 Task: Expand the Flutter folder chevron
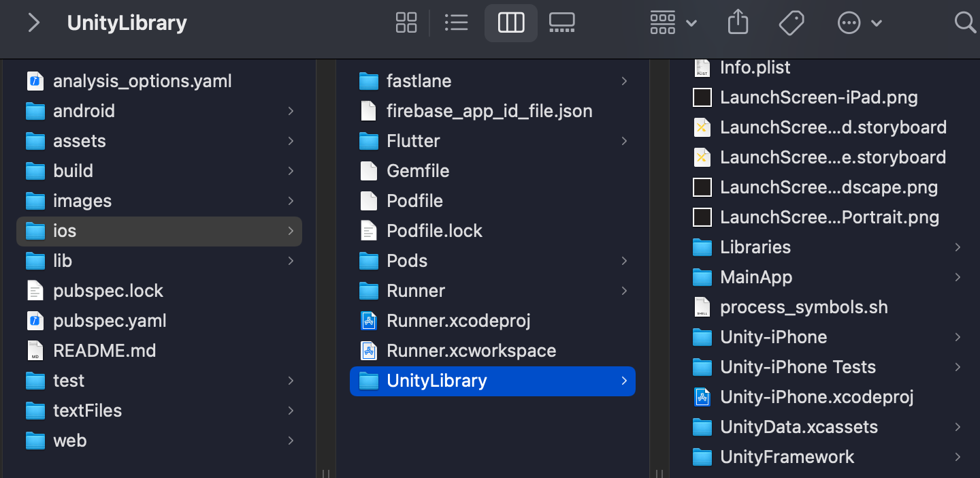624,141
